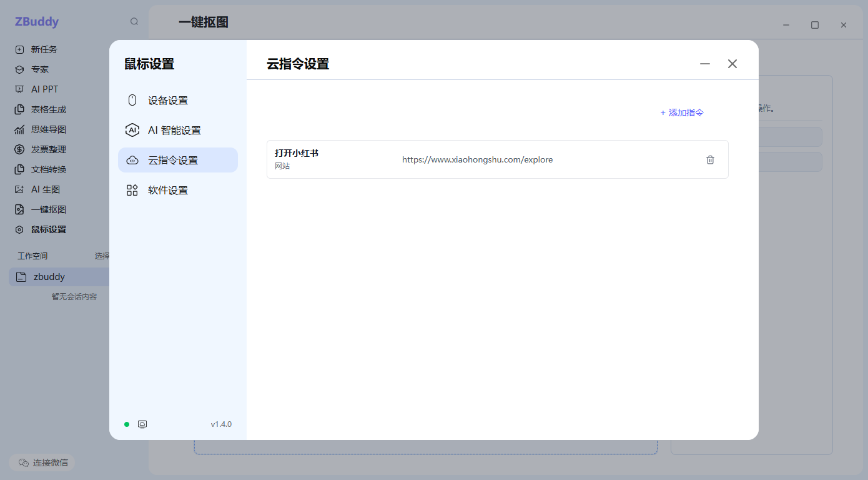Click the 网站 type label

pyautogui.click(x=282, y=166)
